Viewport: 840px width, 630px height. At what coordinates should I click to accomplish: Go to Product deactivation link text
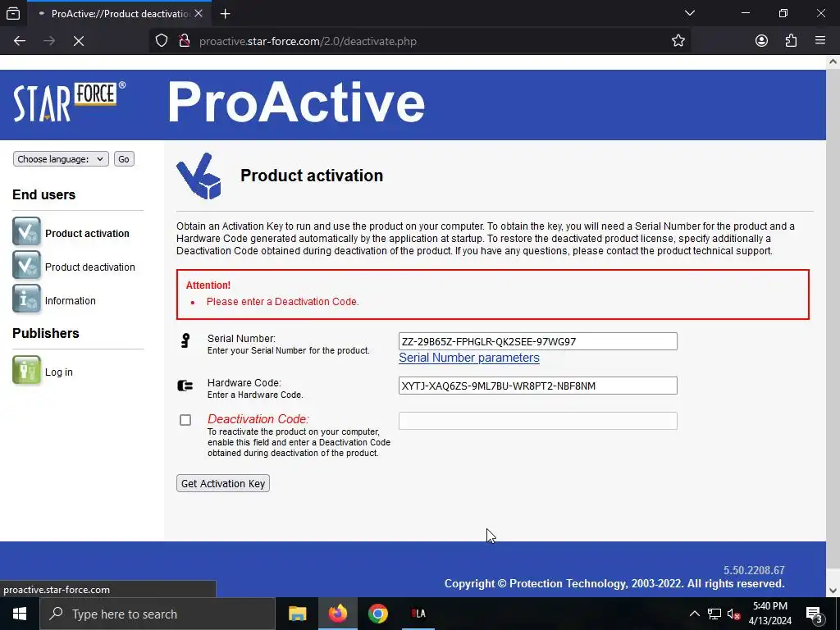pyautogui.click(x=90, y=267)
